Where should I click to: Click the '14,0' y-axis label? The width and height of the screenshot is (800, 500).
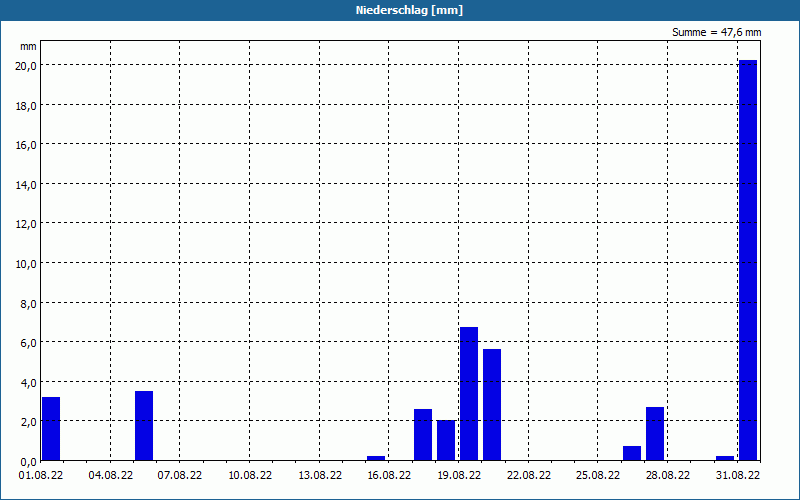coord(26,185)
